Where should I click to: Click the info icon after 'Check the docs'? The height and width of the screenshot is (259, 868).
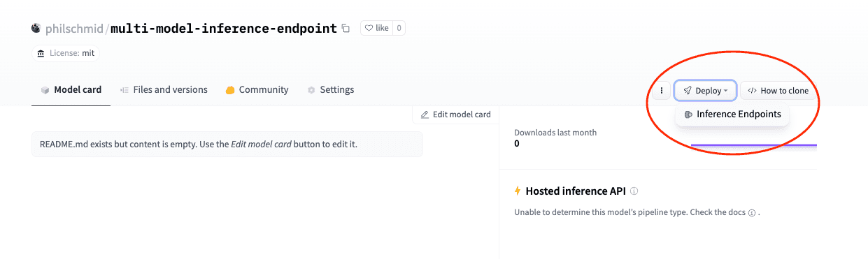pos(752,212)
